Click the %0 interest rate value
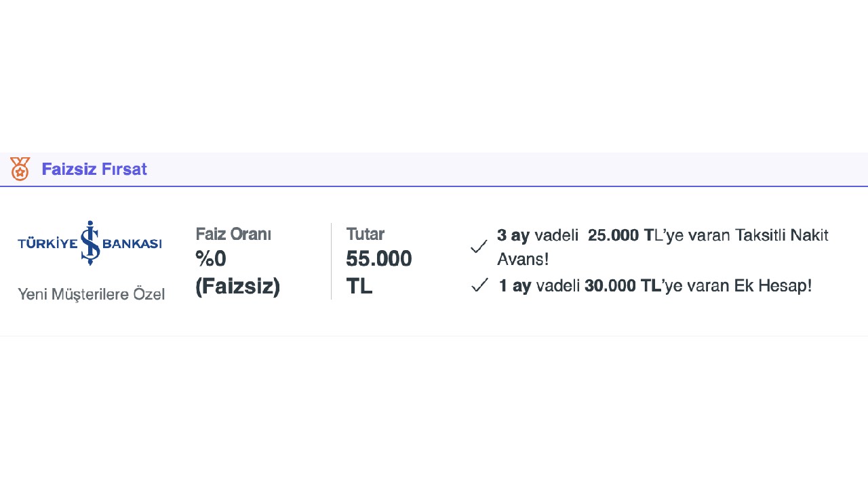 pyautogui.click(x=210, y=259)
